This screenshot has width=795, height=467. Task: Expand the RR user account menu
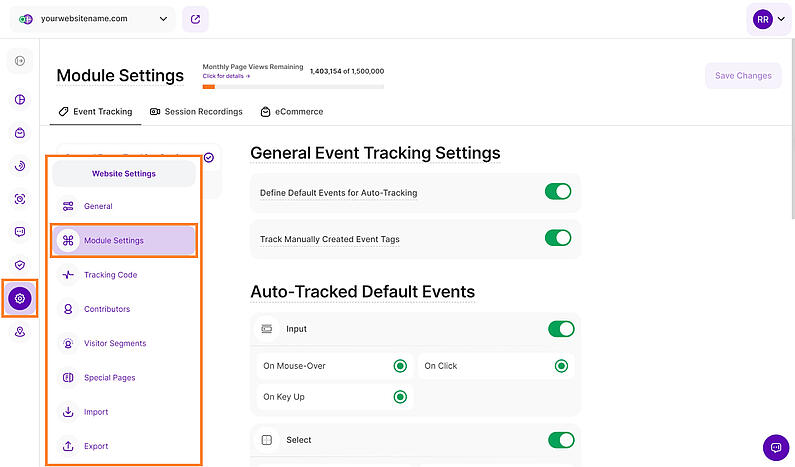tap(769, 19)
